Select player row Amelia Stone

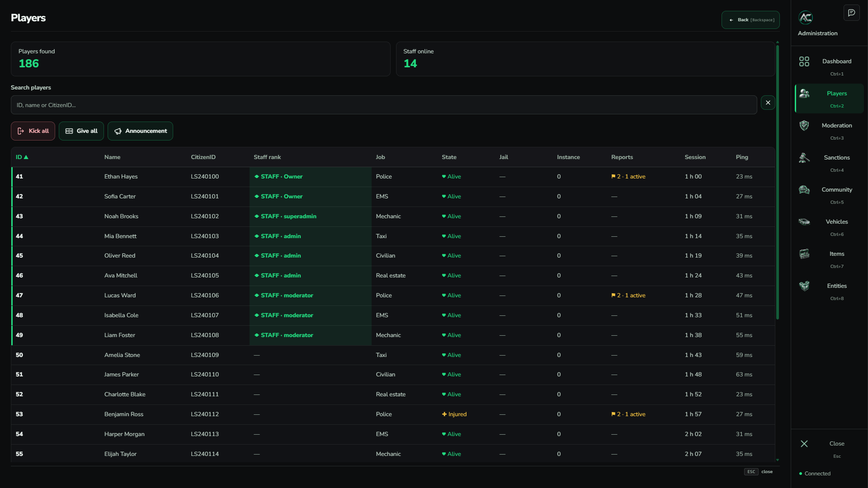393,355
